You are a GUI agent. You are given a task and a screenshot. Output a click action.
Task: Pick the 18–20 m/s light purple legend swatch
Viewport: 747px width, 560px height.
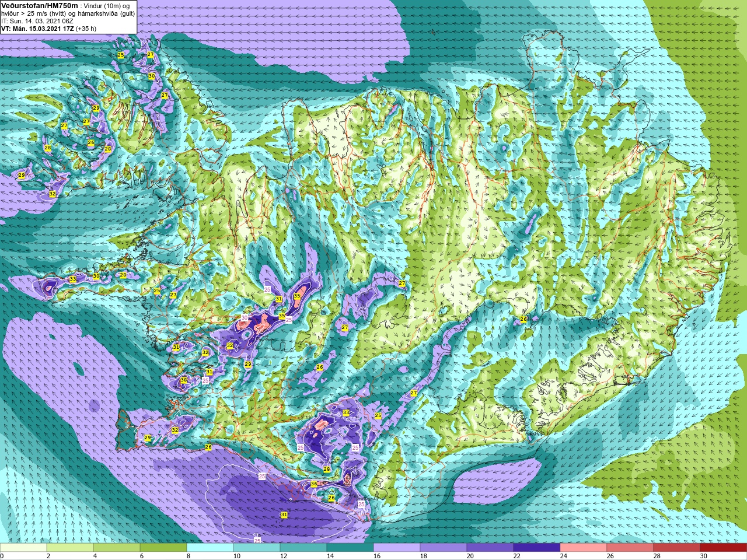[x=444, y=548]
